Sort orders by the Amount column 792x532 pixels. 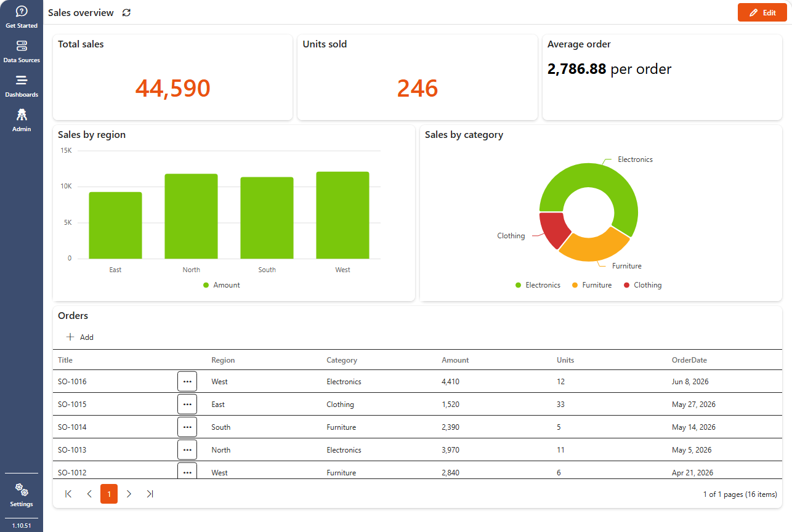click(455, 360)
